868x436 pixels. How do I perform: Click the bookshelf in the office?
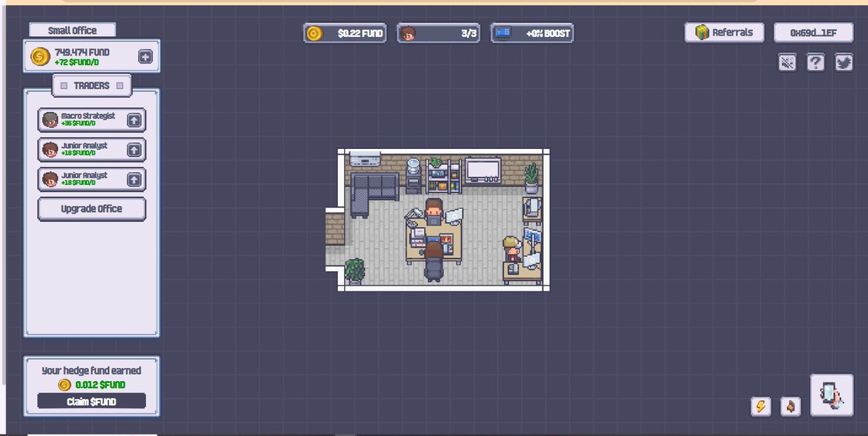click(x=443, y=176)
